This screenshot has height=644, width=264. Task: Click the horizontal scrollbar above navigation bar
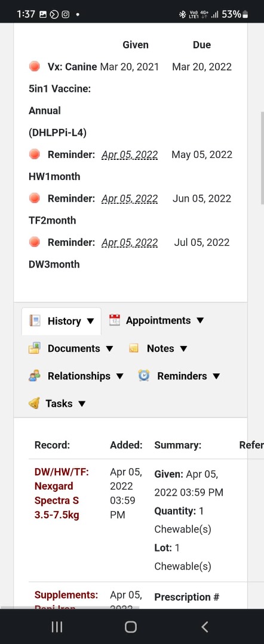tap(70, 606)
